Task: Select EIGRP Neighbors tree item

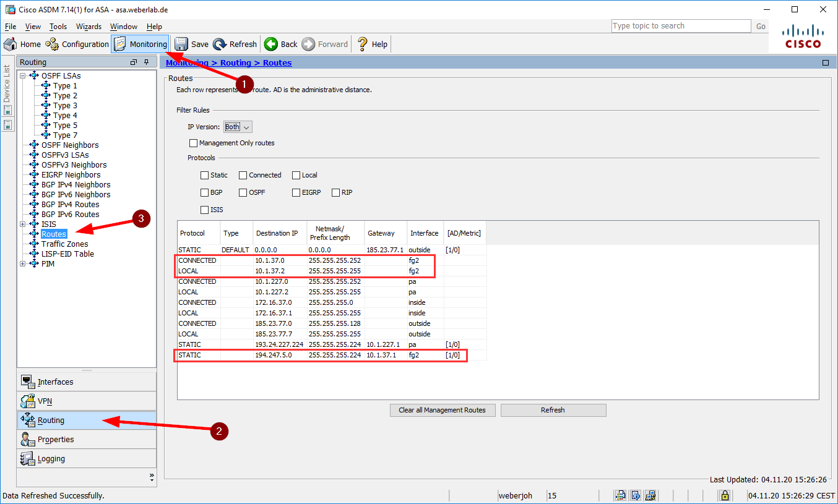Action: coord(71,174)
